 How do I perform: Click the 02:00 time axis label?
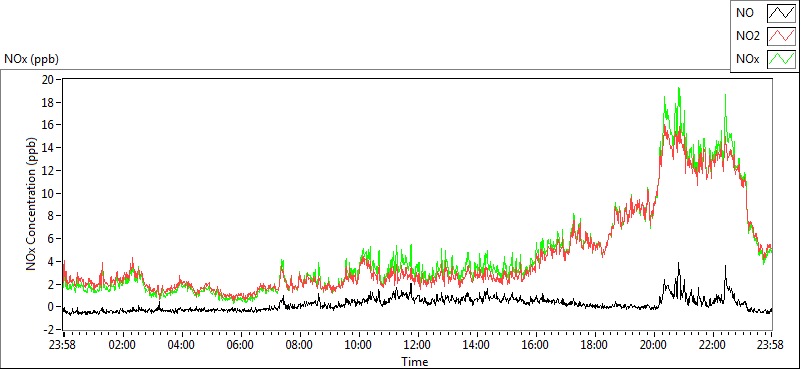pyautogui.click(x=122, y=344)
